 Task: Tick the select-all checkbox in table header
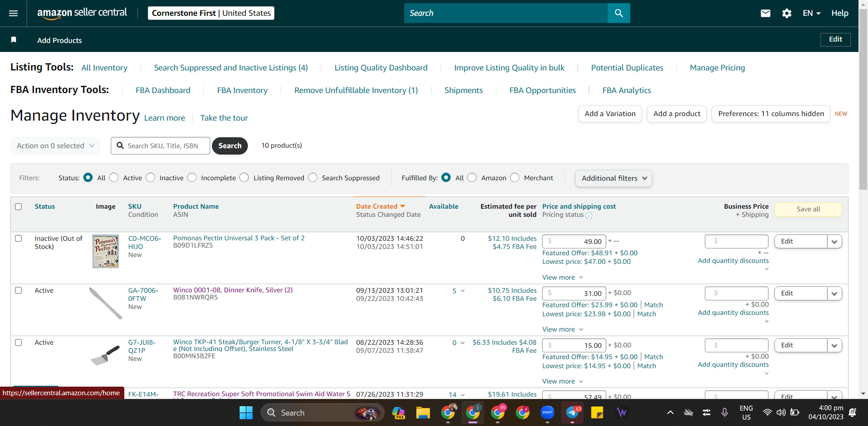(19, 206)
